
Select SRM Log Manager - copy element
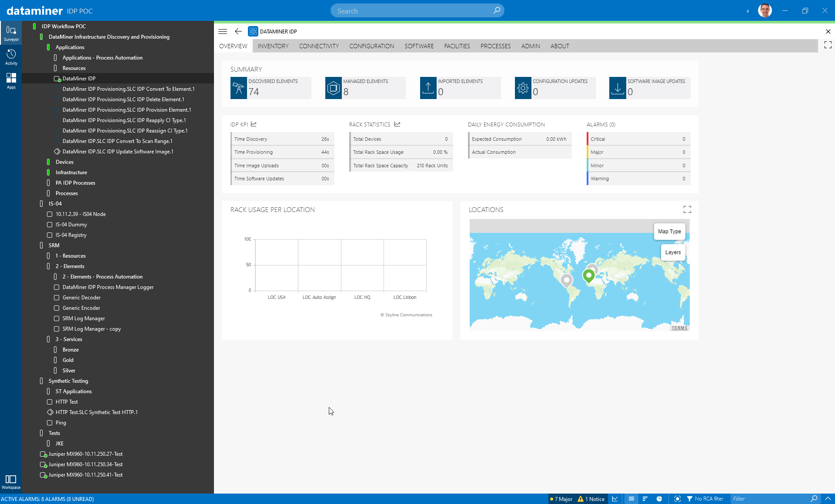(x=91, y=329)
